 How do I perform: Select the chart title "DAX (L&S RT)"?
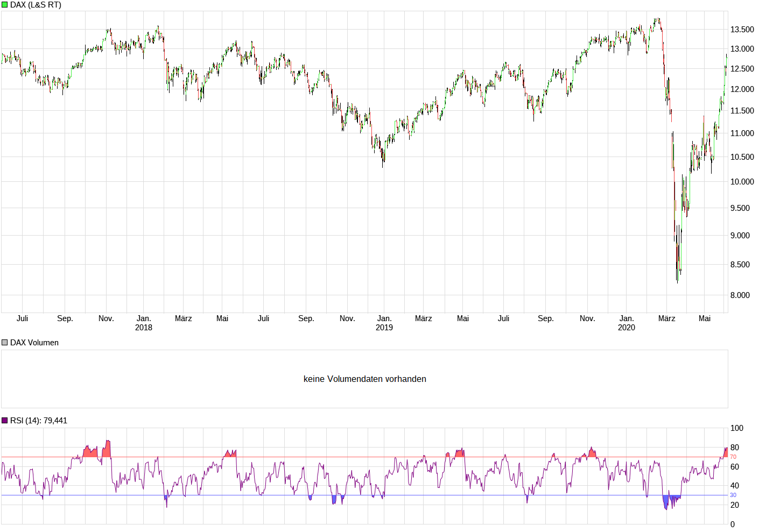pyautogui.click(x=36, y=5)
